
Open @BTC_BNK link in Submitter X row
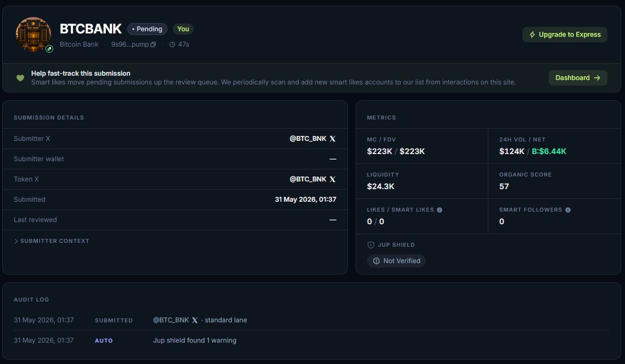308,139
